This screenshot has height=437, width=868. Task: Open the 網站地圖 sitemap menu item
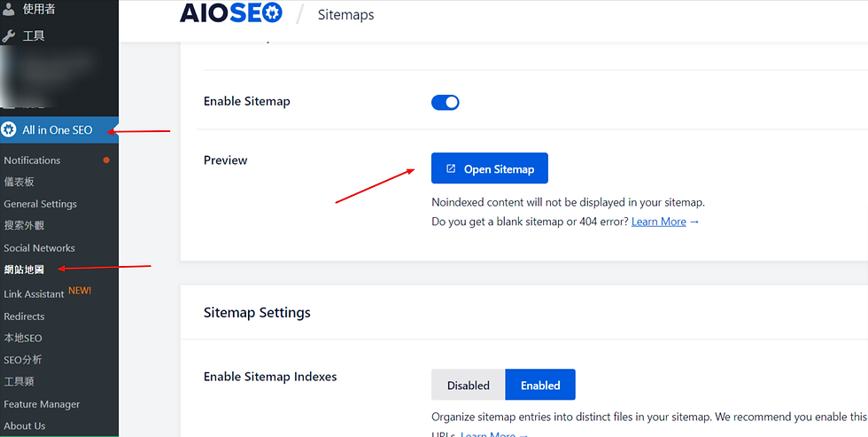click(x=24, y=269)
